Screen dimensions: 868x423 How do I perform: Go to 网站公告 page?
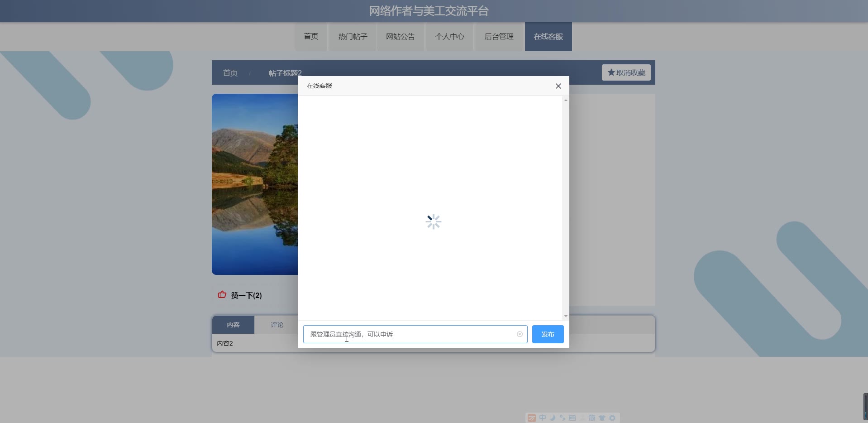(x=400, y=37)
